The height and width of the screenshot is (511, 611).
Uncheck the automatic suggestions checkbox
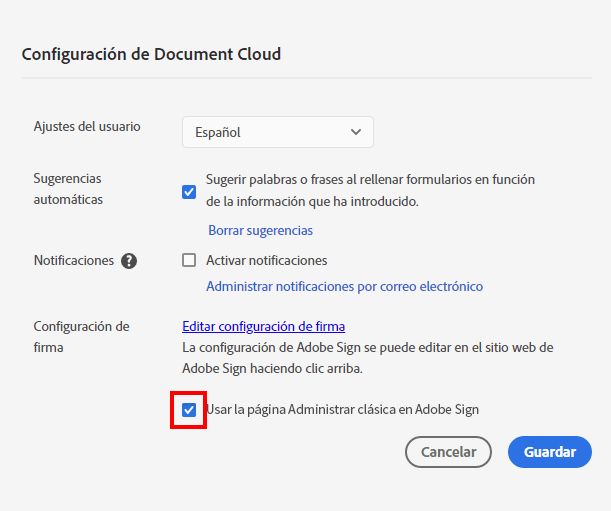pos(189,192)
